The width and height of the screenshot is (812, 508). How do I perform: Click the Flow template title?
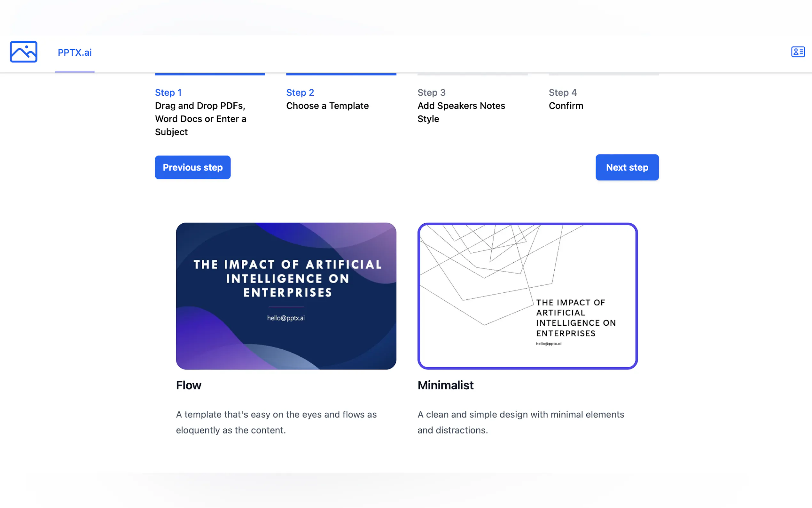pyautogui.click(x=188, y=385)
